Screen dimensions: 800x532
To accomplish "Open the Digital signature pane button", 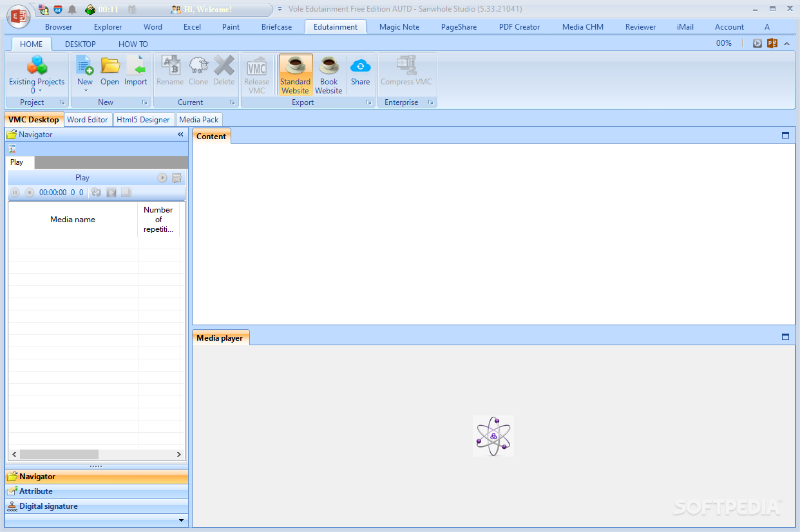I will [x=97, y=506].
